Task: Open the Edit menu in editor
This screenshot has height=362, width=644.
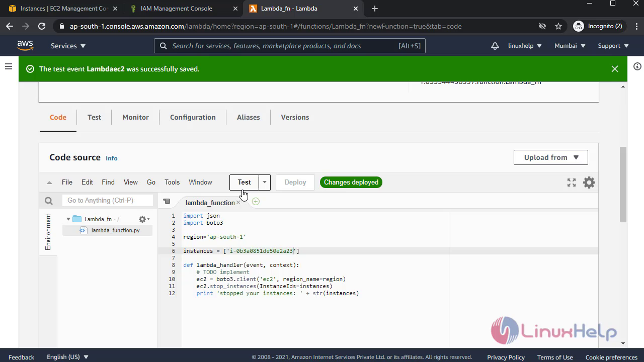Action: click(87, 183)
